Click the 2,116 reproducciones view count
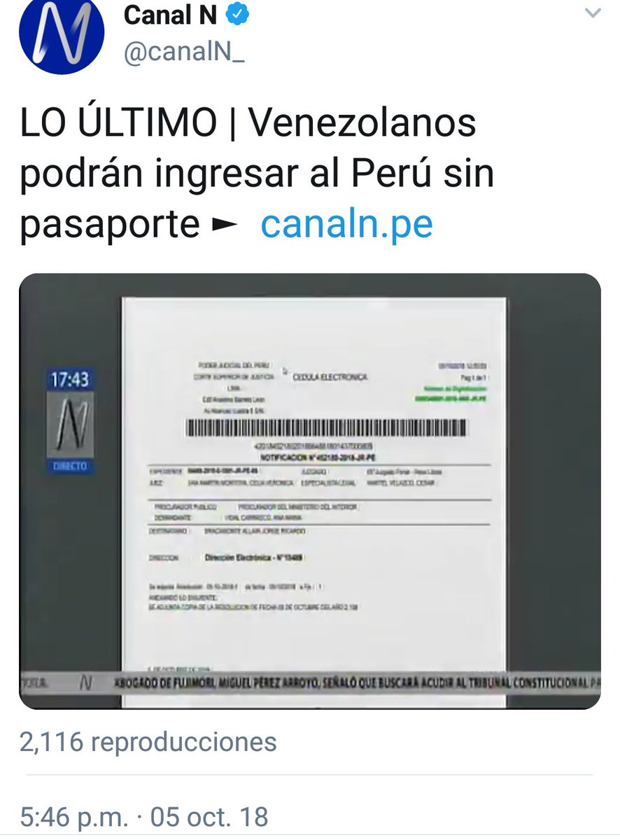This screenshot has height=840, width=620. [x=148, y=742]
